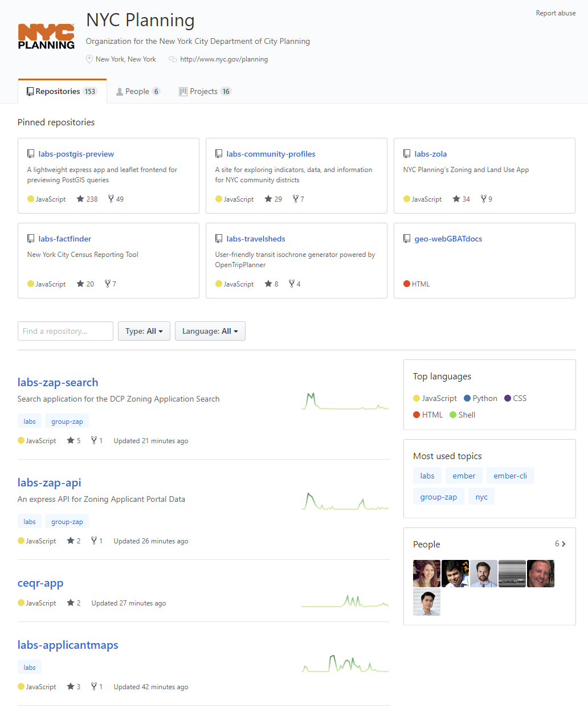Click the fork icon on labs-zola card

pyautogui.click(x=484, y=199)
